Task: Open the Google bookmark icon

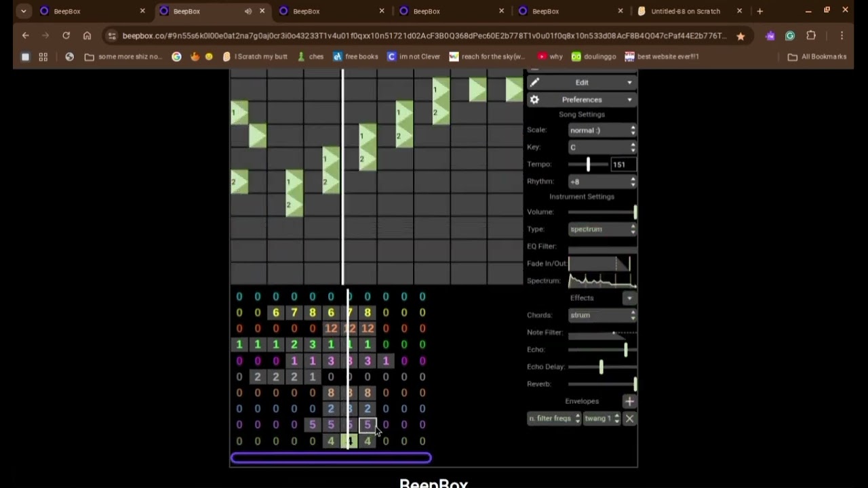Action: [176, 57]
